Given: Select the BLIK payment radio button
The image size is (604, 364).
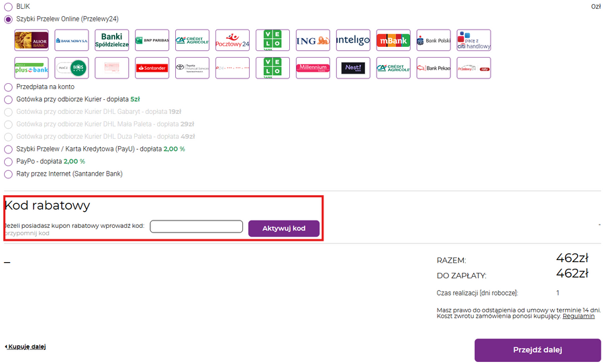Looking at the screenshot, I should click(x=8, y=6).
